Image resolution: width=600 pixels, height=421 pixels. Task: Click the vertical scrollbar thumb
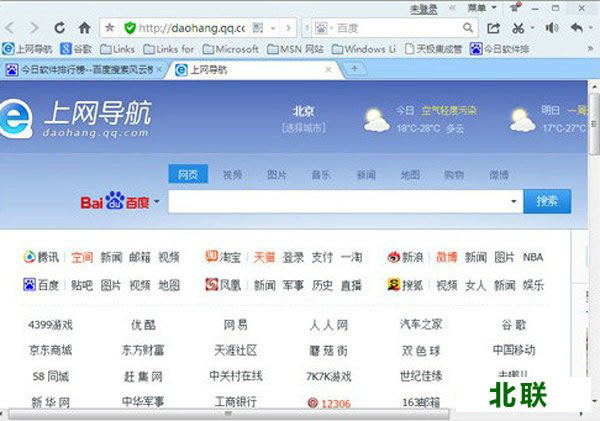(594, 126)
